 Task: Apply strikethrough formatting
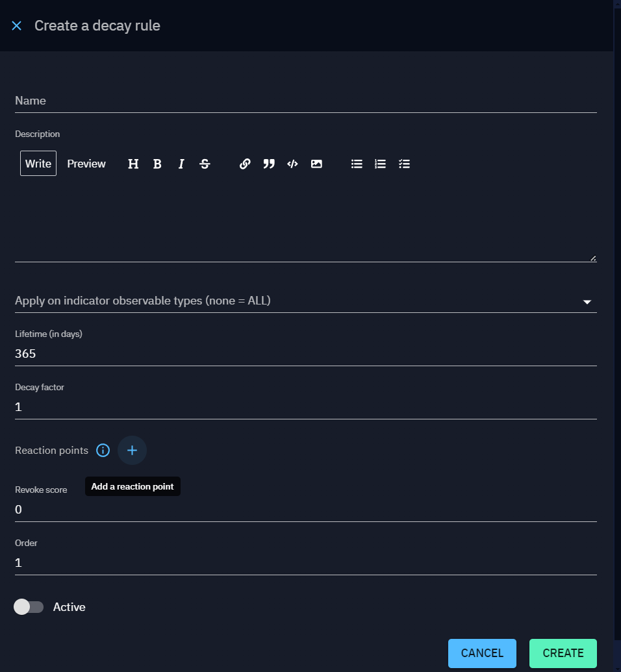coord(205,164)
